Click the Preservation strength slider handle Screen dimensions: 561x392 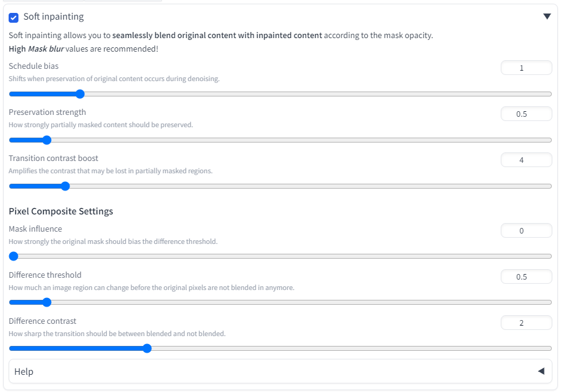point(46,140)
